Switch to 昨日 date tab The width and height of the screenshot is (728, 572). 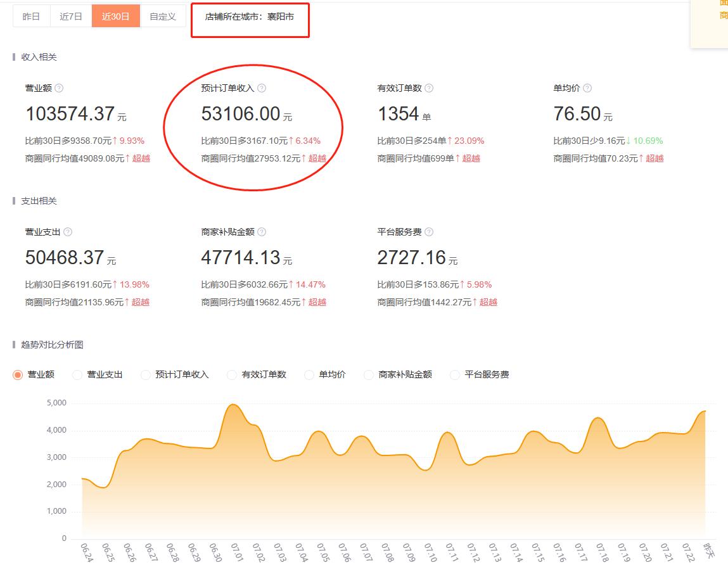(31, 16)
